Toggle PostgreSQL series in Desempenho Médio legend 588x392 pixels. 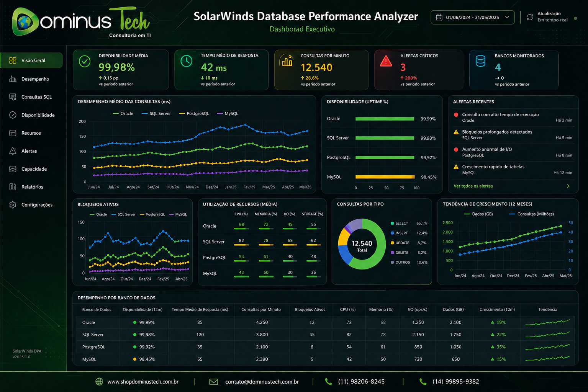point(194,114)
